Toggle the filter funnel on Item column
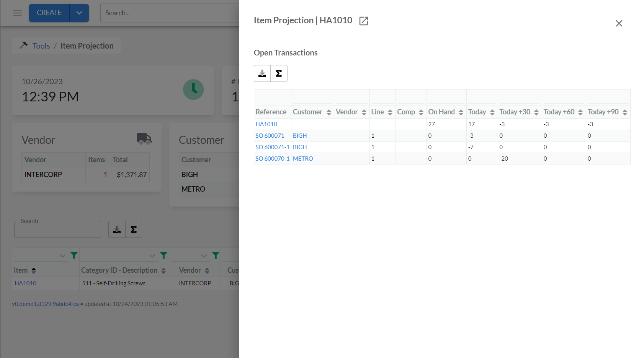The width and height of the screenshot is (644, 358). [74, 255]
